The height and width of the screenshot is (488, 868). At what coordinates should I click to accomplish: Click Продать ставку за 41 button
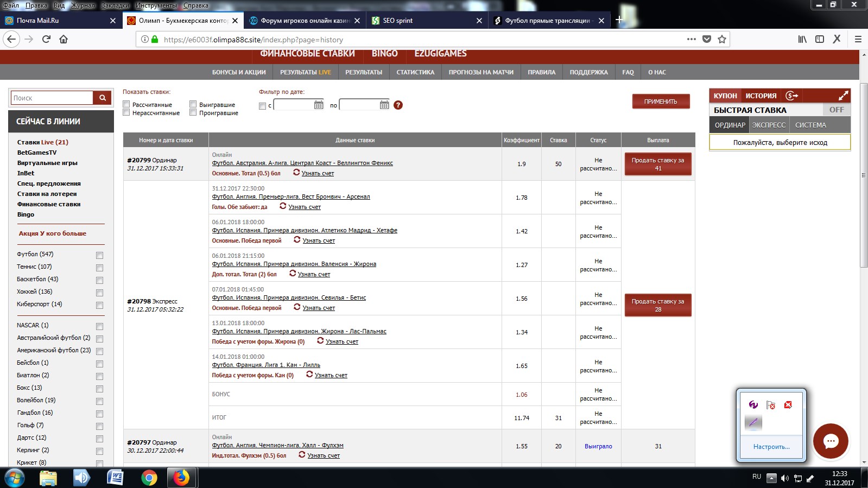pos(658,164)
